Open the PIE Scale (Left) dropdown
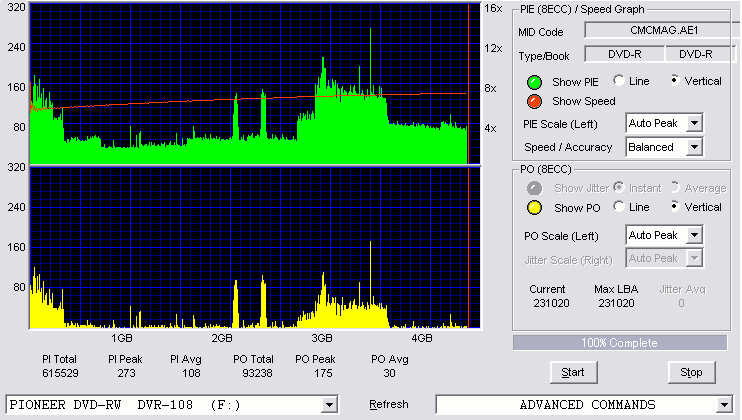This screenshot has width=742, height=420. (694, 123)
